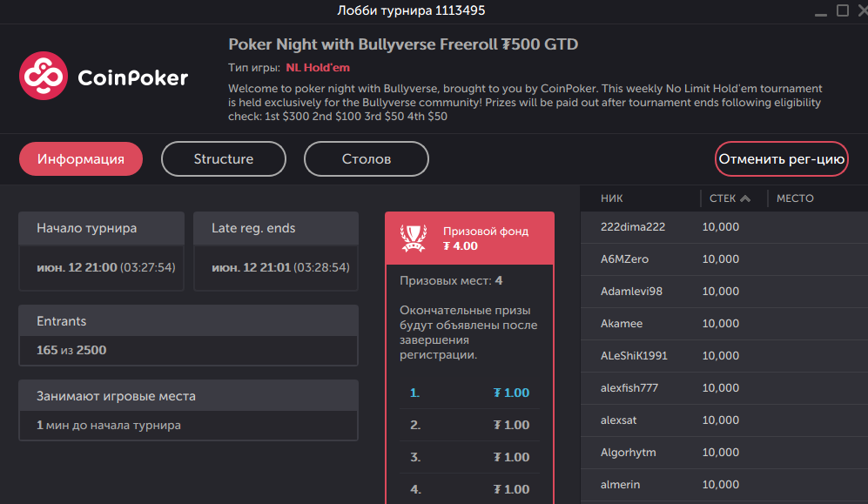The height and width of the screenshot is (504, 868).
Task: Click the prize fund trophy icon
Action: (414, 239)
